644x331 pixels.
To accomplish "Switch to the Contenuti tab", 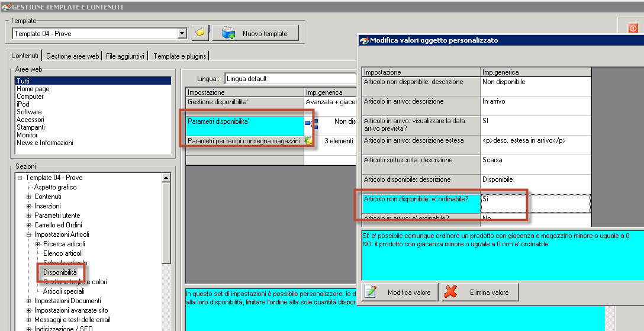I will tap(25, 56).
